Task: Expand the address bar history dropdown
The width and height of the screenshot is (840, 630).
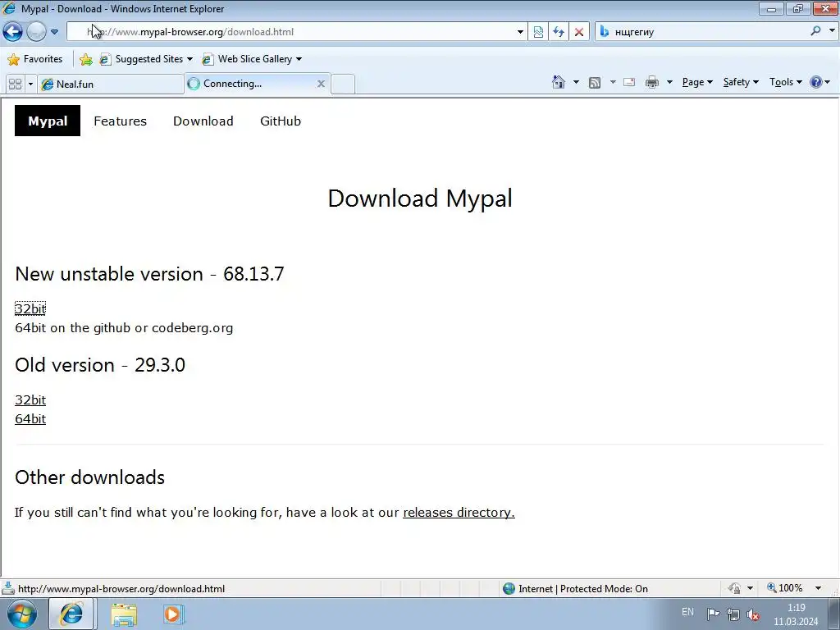Action: pyautogui.click(x=520, y=32)
